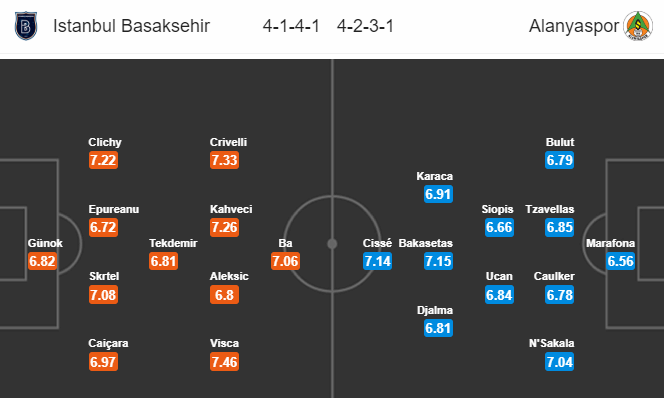Viewport: 664px width, 398px height.
Task: Select the player name N'Sakala
Action: point(551,343)
